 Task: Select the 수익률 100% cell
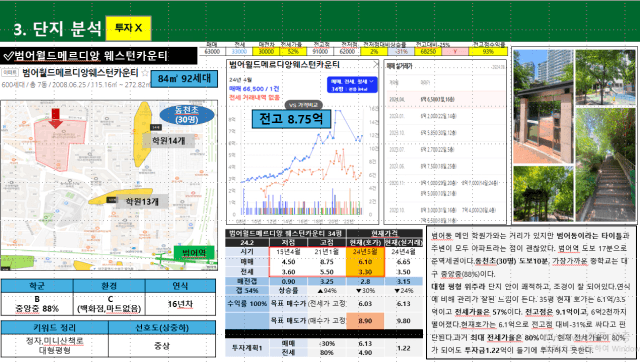click(247, 304)
